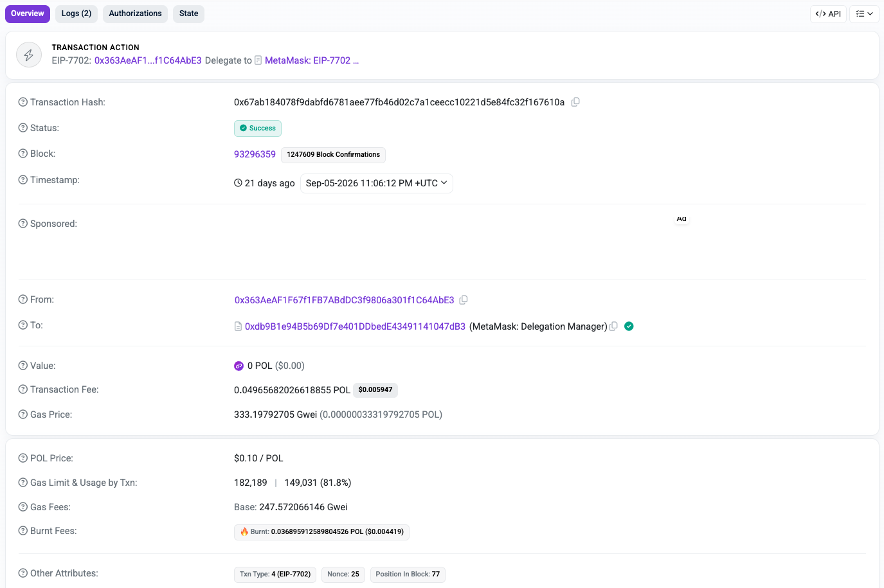Switch to the Overview tab

click(28, 13)
